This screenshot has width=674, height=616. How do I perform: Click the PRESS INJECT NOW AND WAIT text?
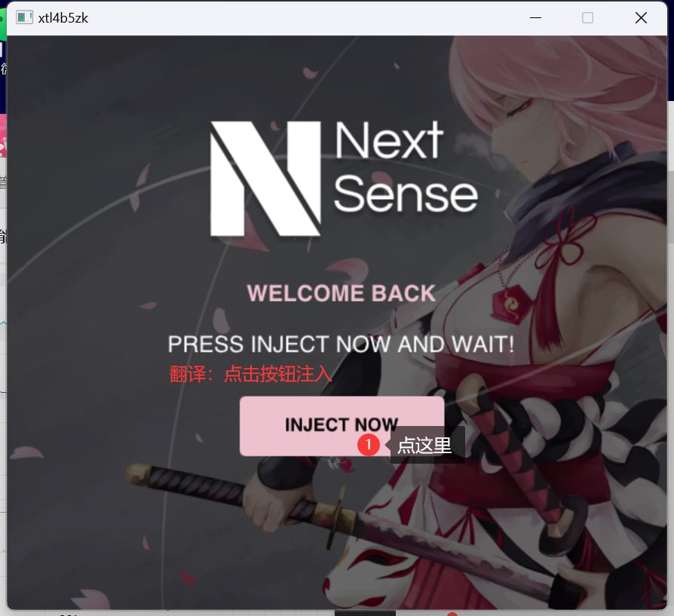pos(341,344)
